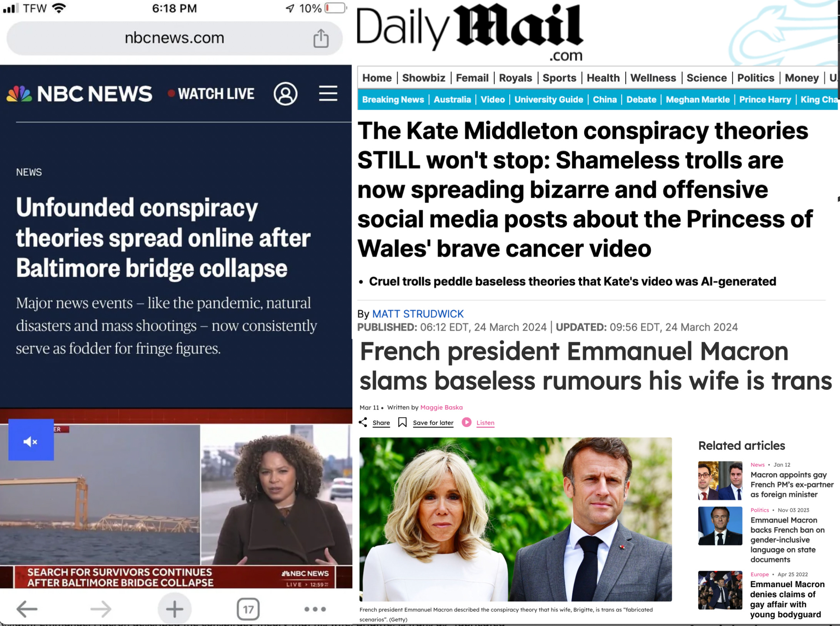
Task: Open the three-dot browser options menu
Action: point(315,609)
